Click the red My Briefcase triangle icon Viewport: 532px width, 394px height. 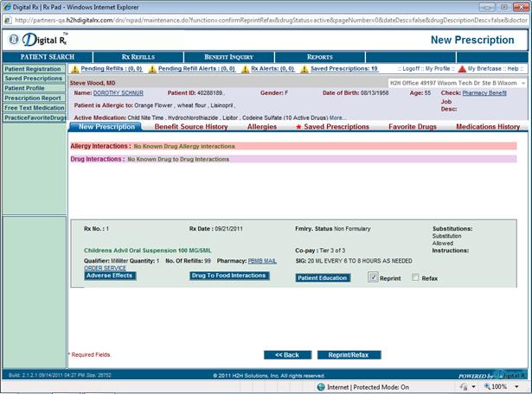462,69
